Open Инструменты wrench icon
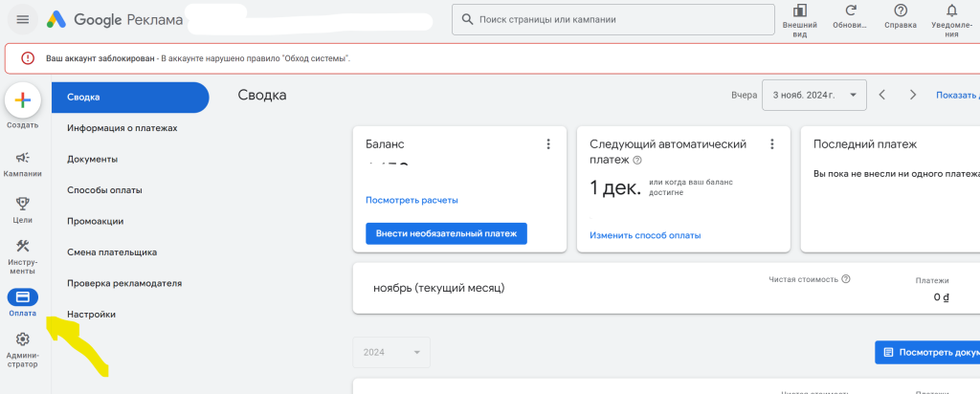980x394 pixels. click(x=23, y=246)
